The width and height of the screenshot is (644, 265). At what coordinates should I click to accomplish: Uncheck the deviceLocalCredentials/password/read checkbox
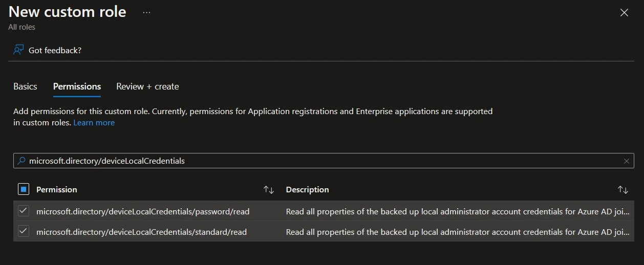click(x=24, y=211)
